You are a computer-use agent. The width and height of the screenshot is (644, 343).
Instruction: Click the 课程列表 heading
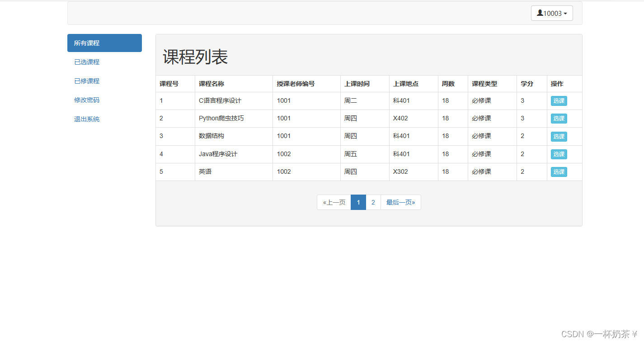[x=195, y=57]
